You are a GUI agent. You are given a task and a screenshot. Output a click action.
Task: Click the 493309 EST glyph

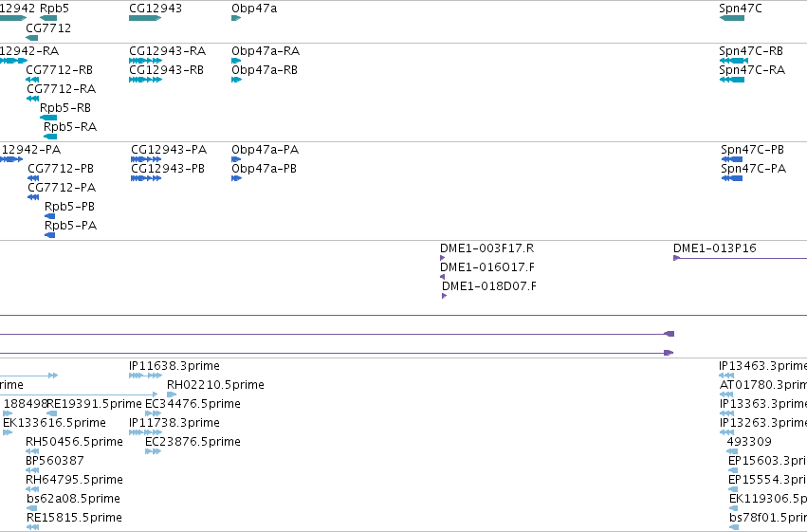pos(732,451)
